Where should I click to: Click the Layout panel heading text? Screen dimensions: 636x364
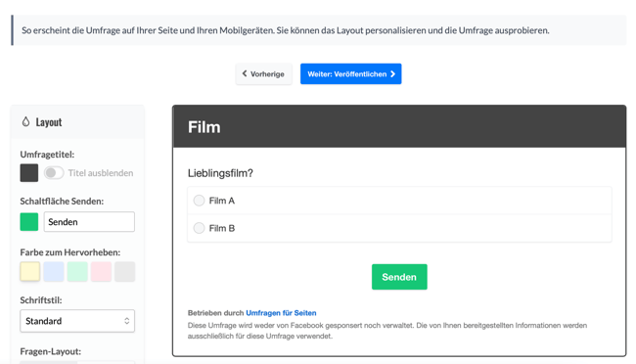point(49,122)
